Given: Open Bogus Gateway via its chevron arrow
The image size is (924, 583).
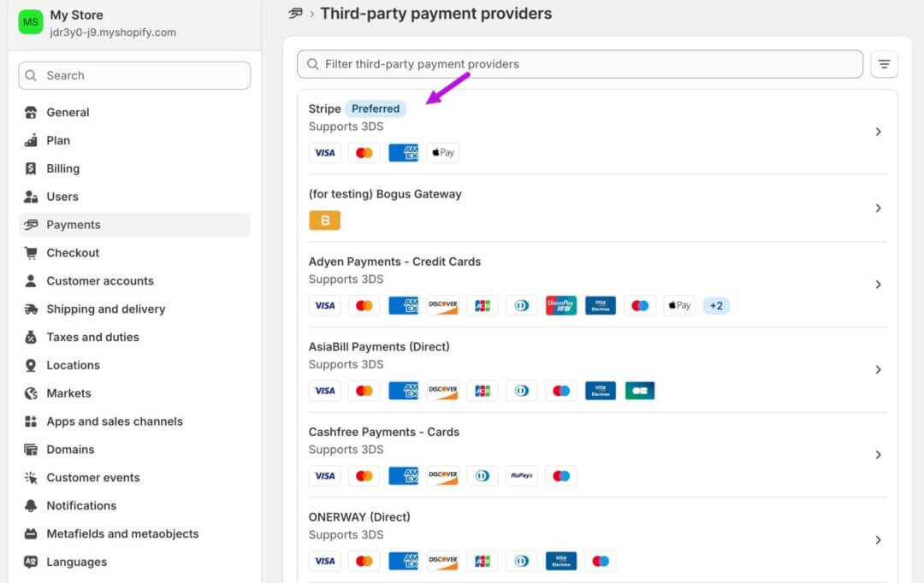Looking at the screenshot, I should [878, 209].
